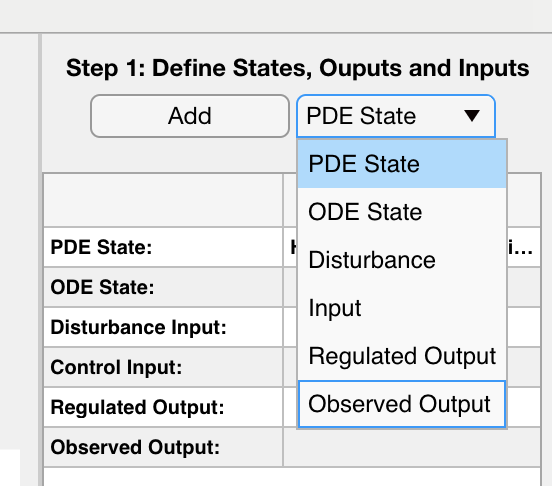This screenshot has height=486, width=552.
Task: Select Input option in the dropdown list
Action: tap(402, 308)
